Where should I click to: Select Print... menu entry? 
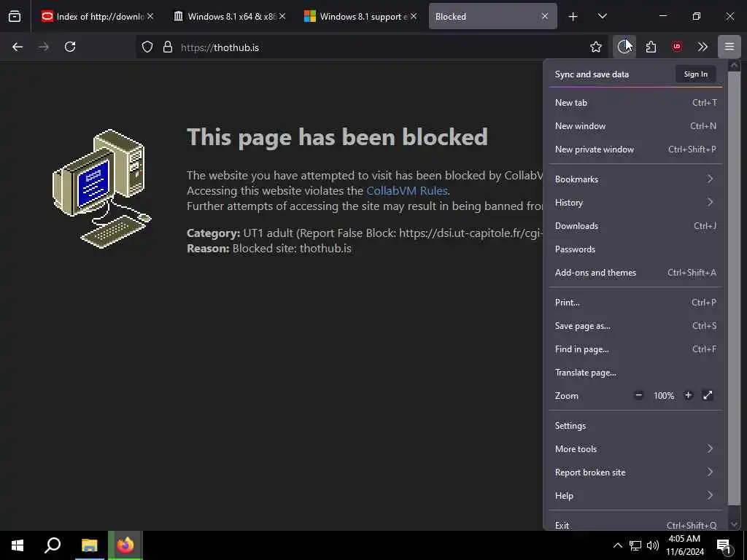click(x=635, y=303)
